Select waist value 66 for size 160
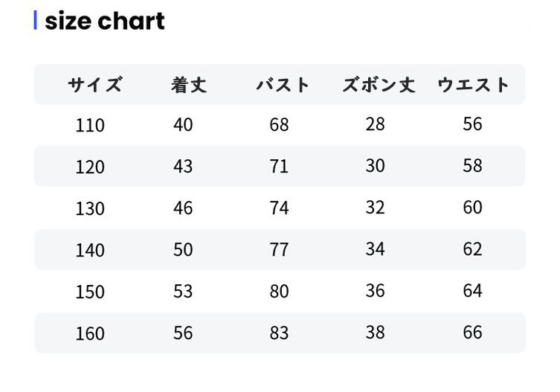Viewport: 560px width, 392px height. [472, 332]
